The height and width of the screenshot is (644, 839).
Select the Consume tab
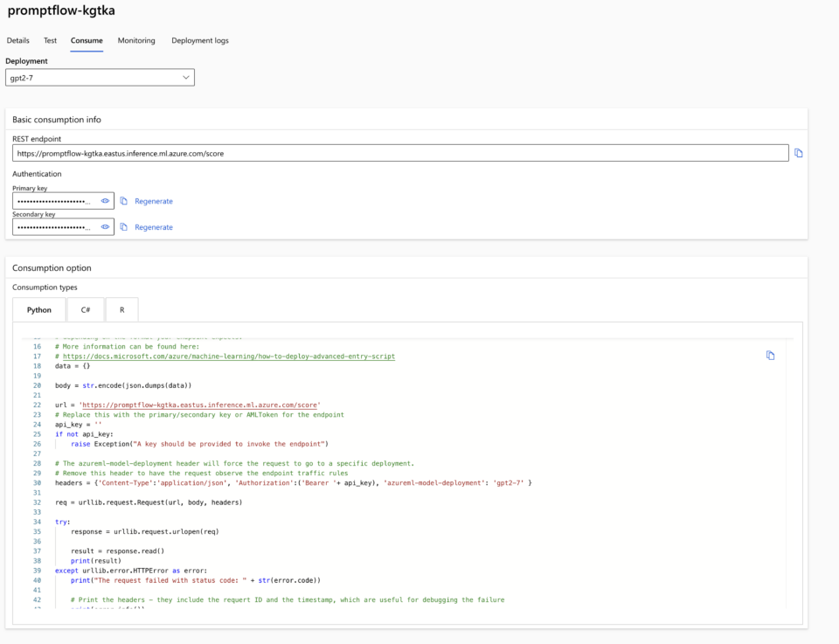pos(87,41)
